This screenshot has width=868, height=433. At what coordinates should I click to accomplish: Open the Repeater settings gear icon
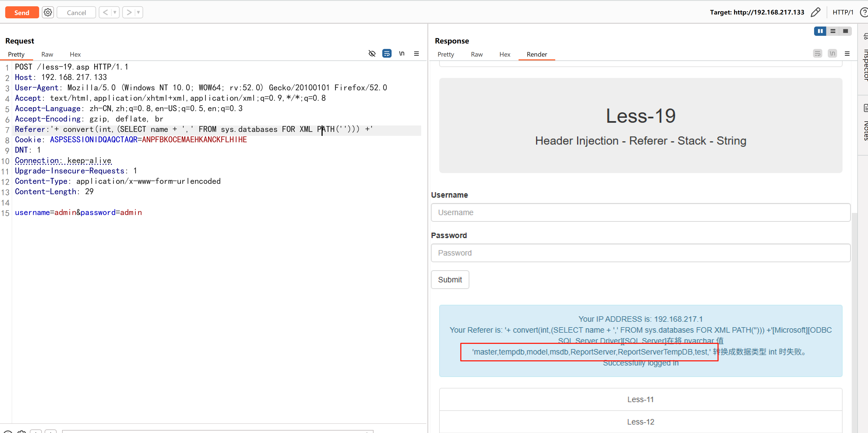tap(48, 12)
